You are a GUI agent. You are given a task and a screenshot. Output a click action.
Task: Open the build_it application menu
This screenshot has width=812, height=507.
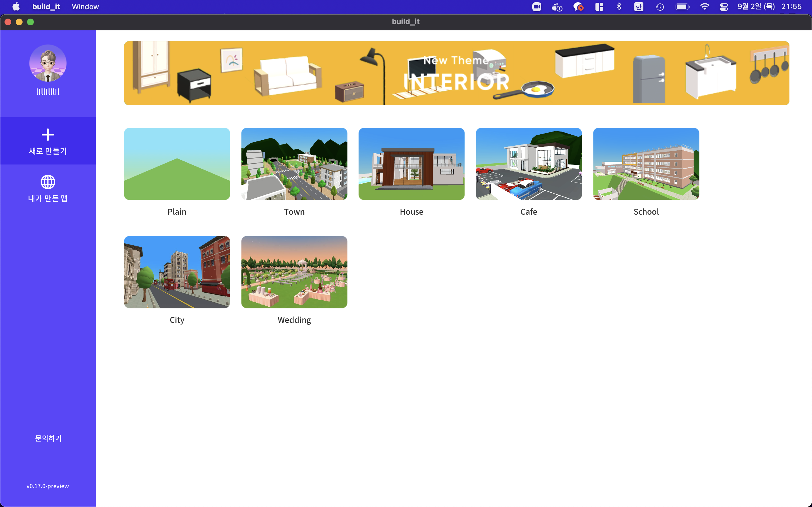click(x=46, y=7)
